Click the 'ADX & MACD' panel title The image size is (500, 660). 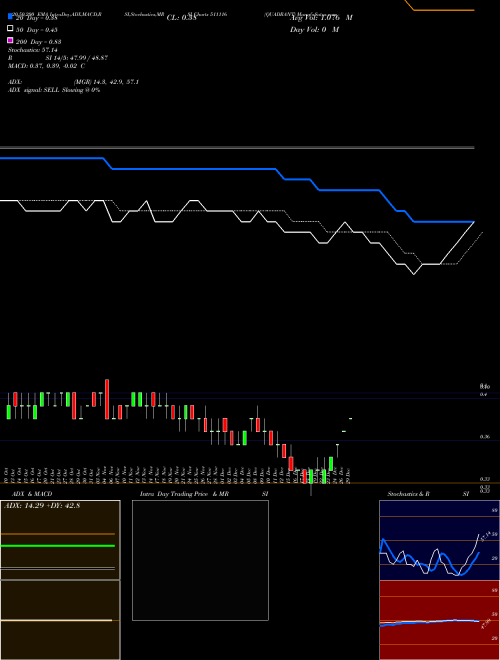coord(32,494)
